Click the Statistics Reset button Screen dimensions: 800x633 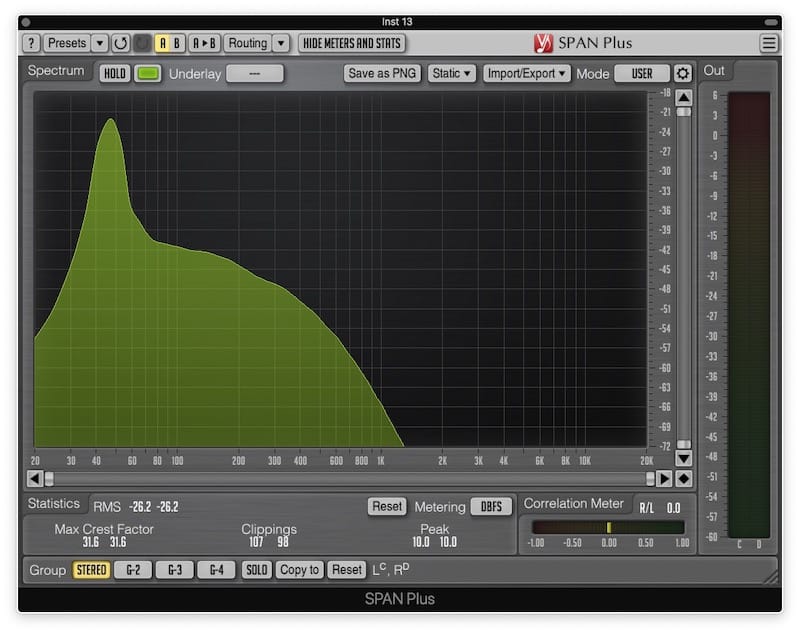pyautogui.click(x=387, y=507)
